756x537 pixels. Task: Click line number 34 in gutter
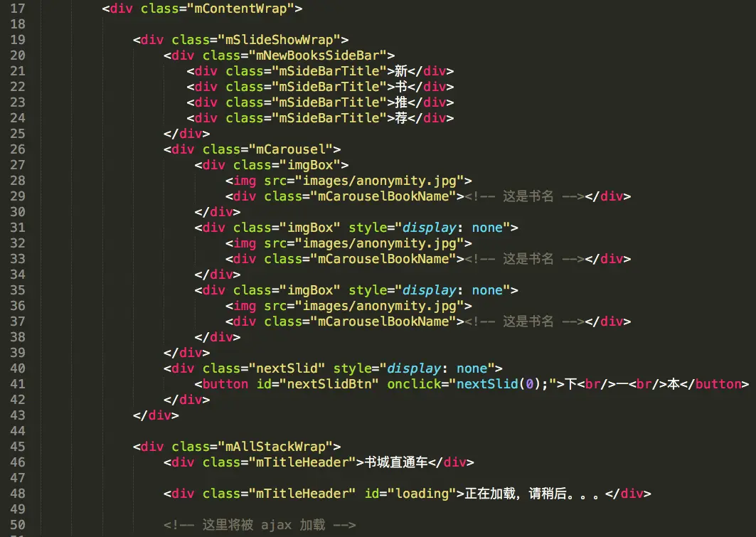18,275
